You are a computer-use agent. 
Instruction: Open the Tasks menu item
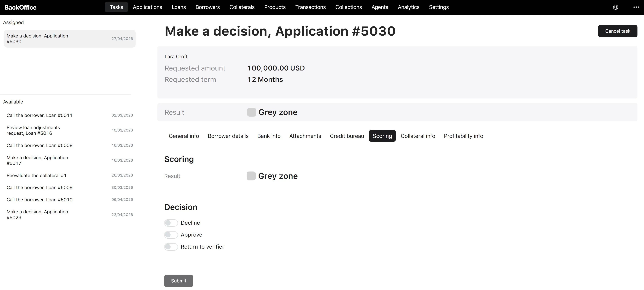[x=116, y=7]
